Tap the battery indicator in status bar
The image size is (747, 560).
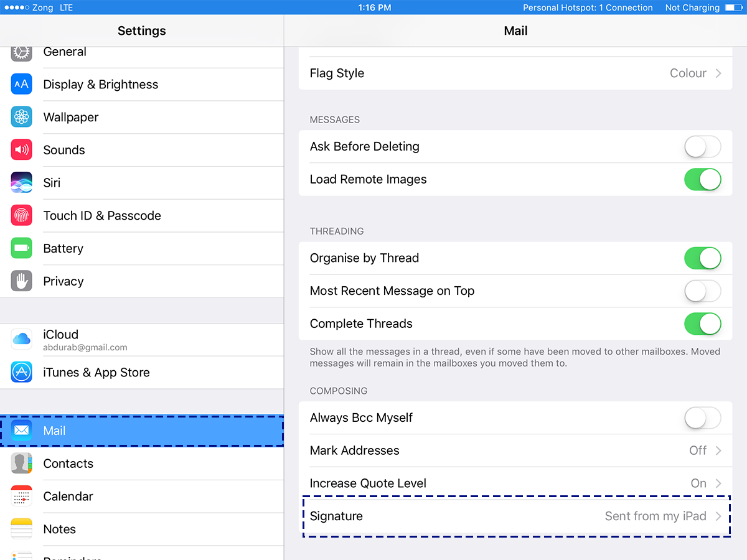[733, 7]
